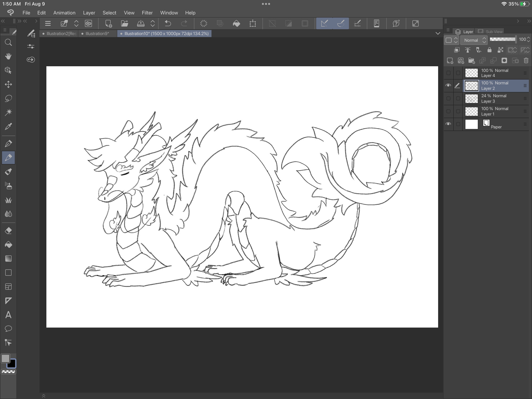The image size is (532, 399).
Task: Open the Animation menu
Action: 64,13
